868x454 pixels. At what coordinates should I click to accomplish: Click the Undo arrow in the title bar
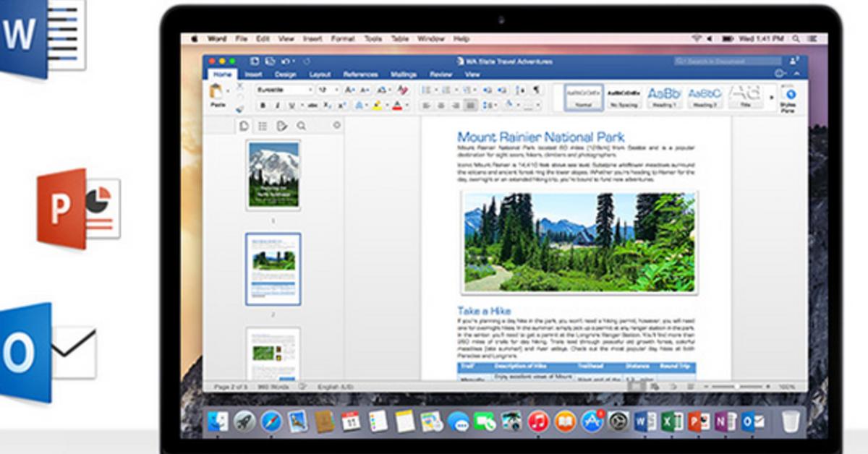(x=286, y=61)
